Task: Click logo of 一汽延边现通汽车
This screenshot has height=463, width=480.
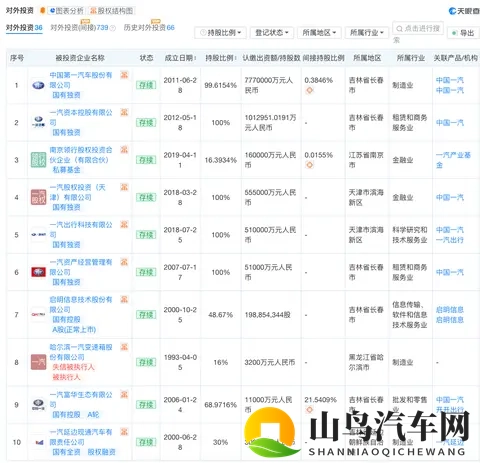Action: click(x=39, y=442)
